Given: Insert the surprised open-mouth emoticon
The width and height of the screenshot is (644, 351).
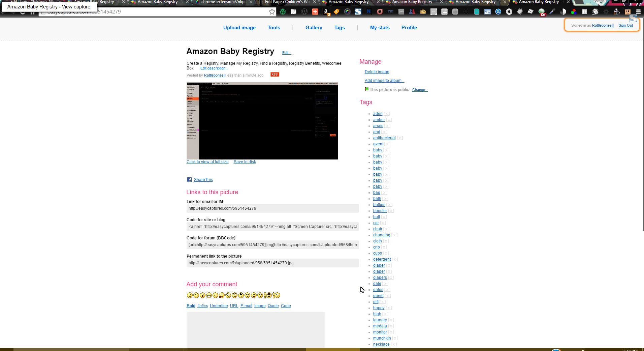Looking at the screenshot, I should point(202,295).
